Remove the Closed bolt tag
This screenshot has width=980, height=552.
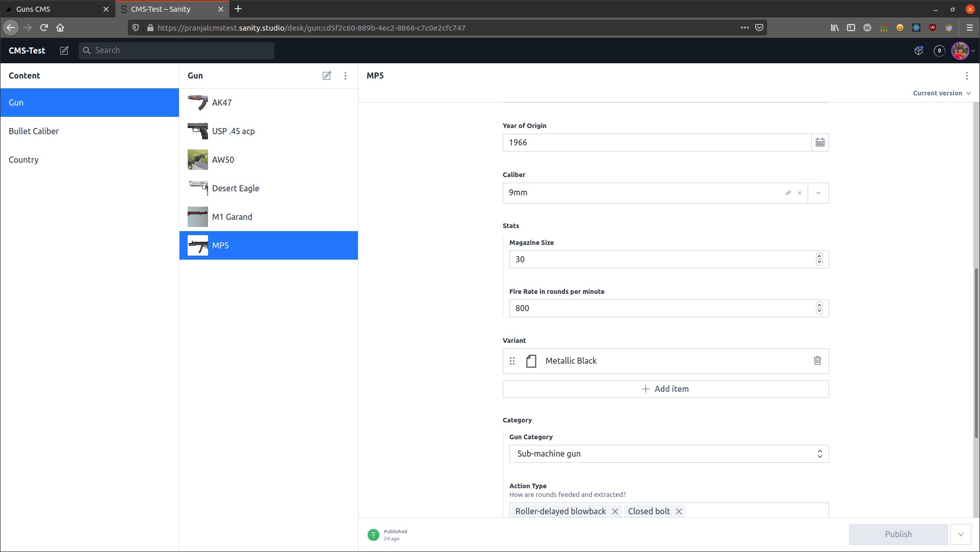[679, 511]
